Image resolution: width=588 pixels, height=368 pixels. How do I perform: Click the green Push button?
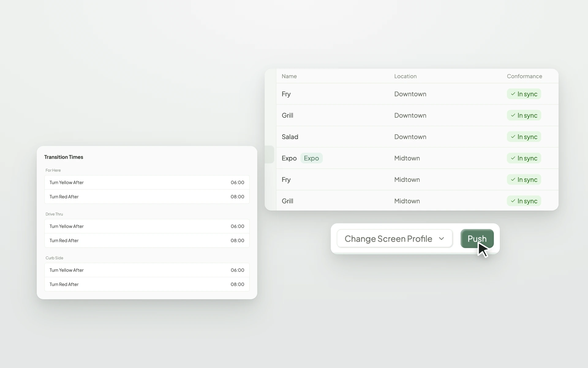tap(477, 238)
